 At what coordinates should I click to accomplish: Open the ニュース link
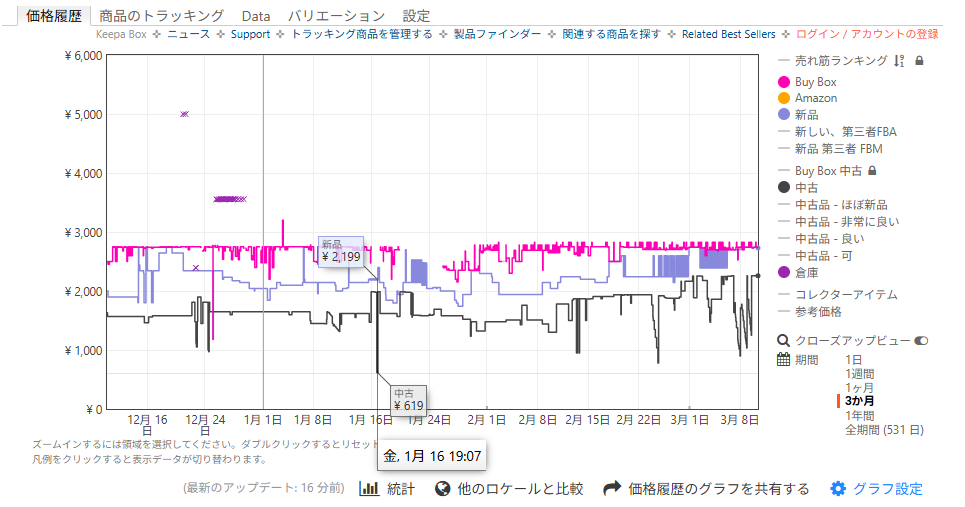188,34
